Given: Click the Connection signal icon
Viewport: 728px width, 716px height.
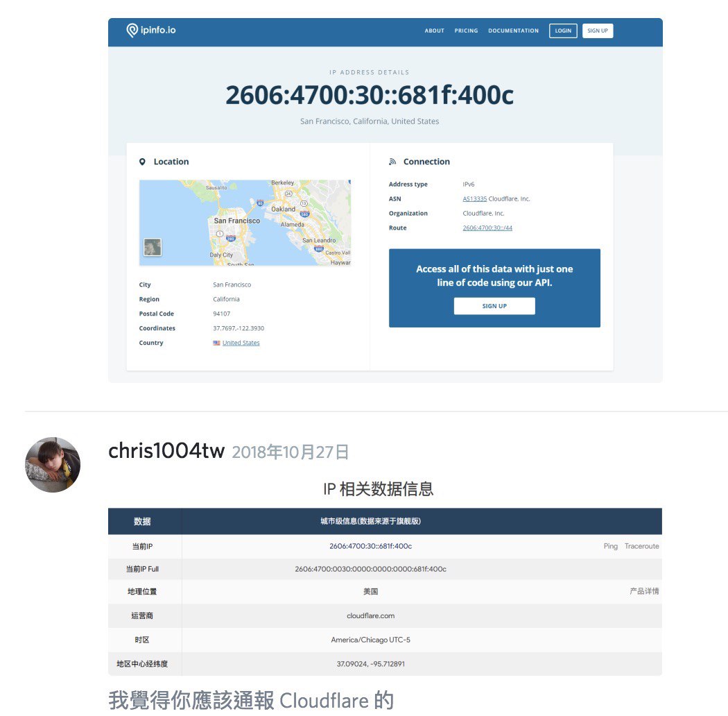Looking at the screenshot, I should coord(392,162).
